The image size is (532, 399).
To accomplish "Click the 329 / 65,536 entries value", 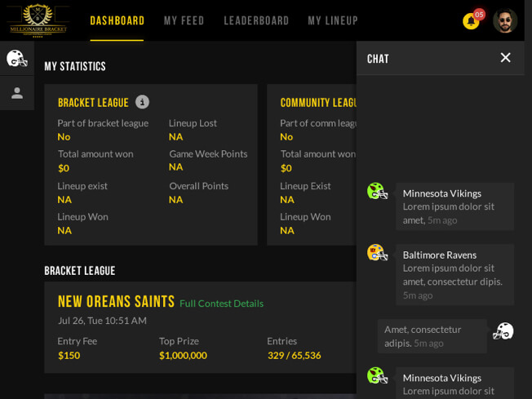I will tap(295, 355).
